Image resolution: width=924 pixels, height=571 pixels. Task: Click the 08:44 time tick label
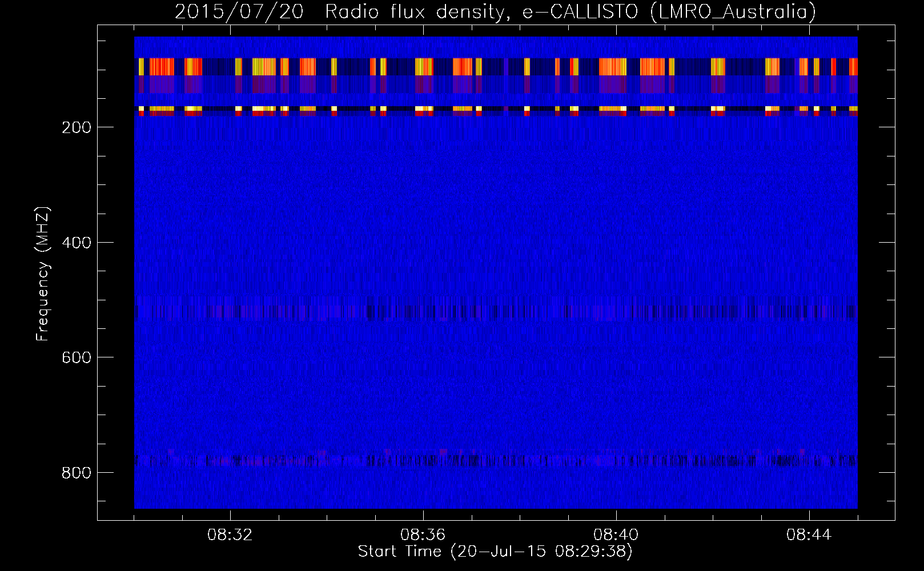point(809,535)
